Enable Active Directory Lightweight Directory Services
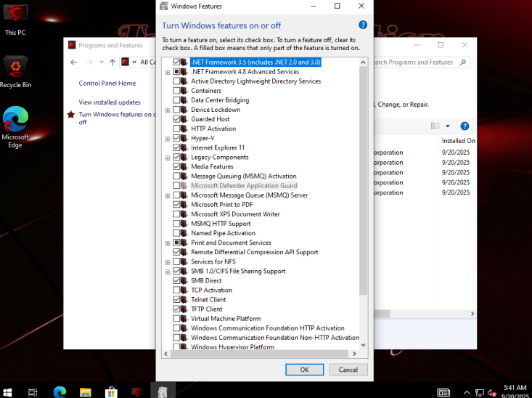 coord(176,81)
